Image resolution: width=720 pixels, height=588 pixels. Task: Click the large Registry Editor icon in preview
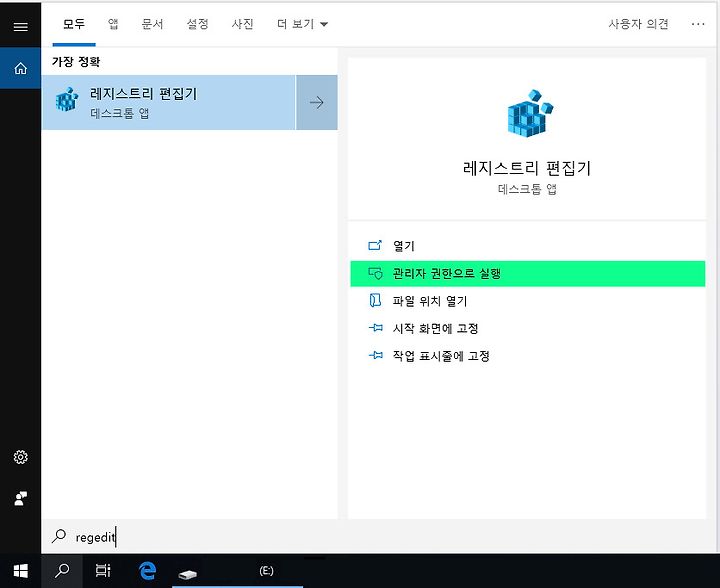click(529, 113)
